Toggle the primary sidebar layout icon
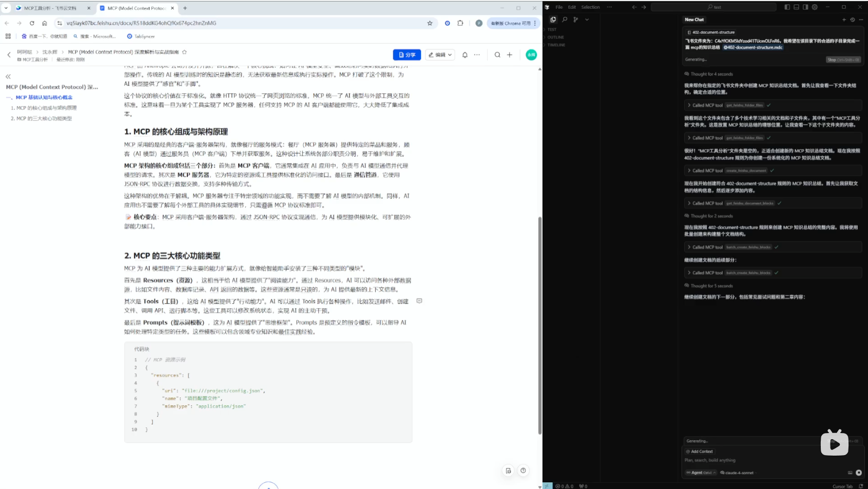The height and width of the screenshot is (489, 868). pyautogui.click(x=787, y=7)
